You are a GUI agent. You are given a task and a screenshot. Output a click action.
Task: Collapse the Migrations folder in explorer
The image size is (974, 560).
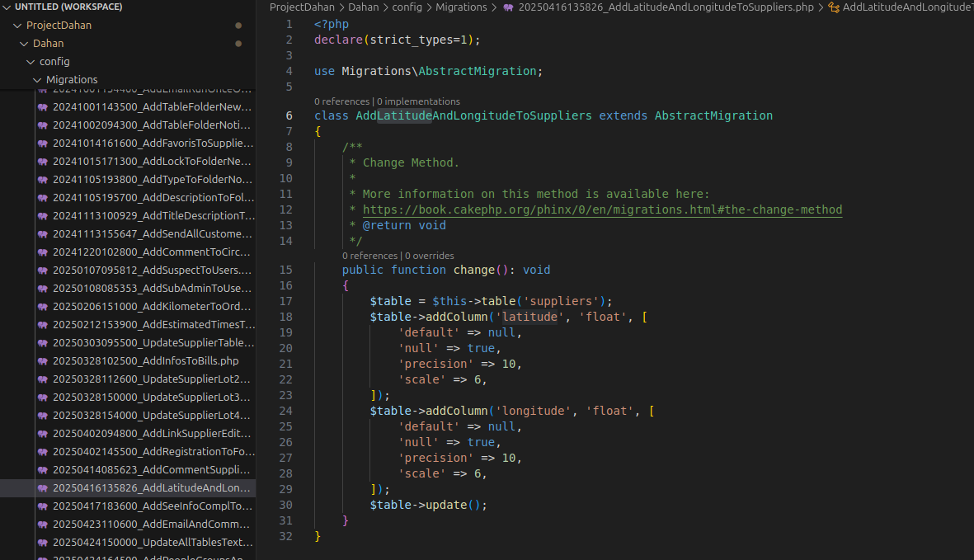click(38, 80)
